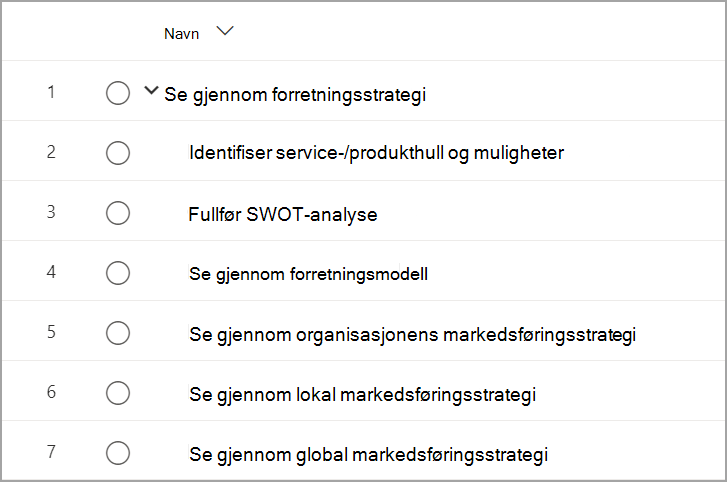Check off Se gjennom organisasjonens markedsføringsstrategi
The height and width of the screenshot is (482, 727).
pyautogui.click(x=118, y=333)
